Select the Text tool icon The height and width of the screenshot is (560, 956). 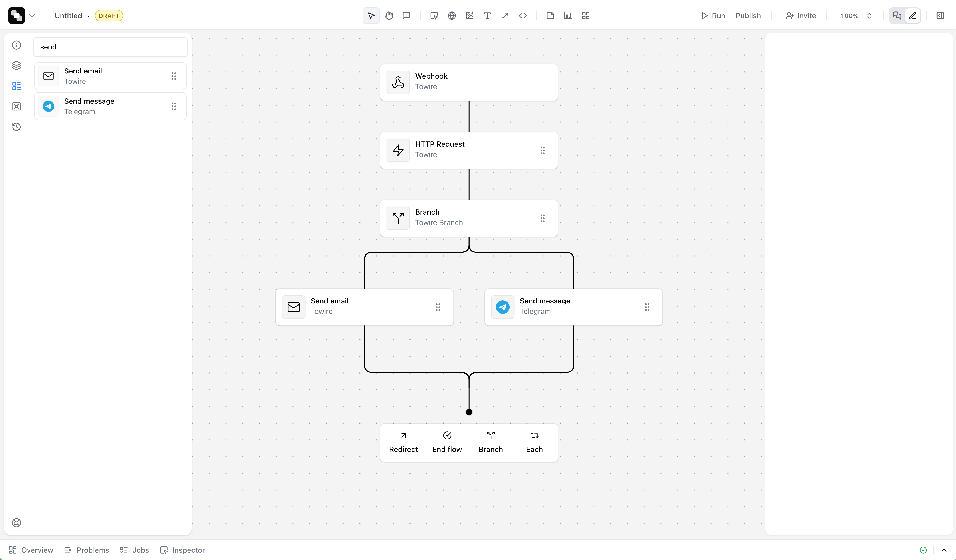487,16
